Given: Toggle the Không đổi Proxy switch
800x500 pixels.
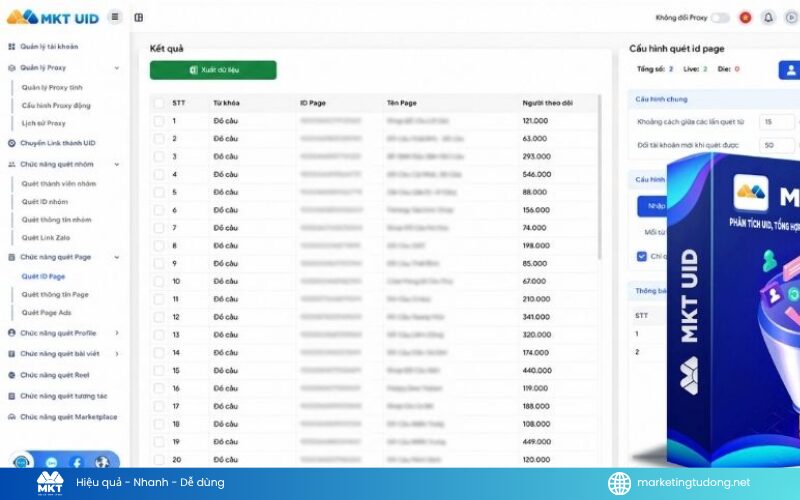Looking at the screenshot, I should click(720, 18).
